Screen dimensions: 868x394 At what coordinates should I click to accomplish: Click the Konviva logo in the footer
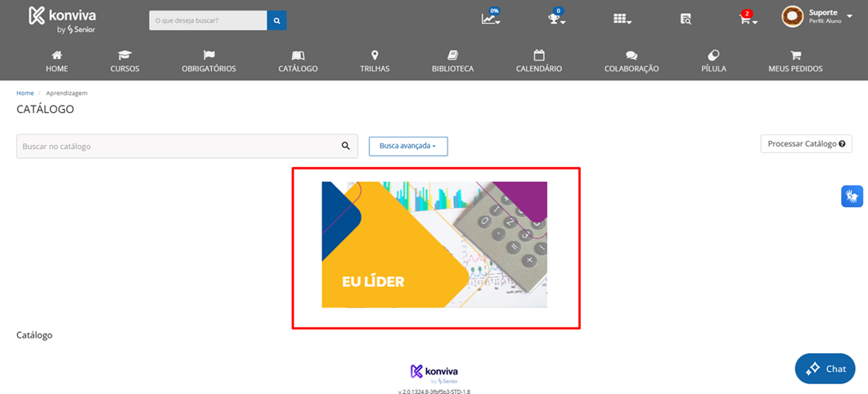pyautogui.click(x=434, y=374)
